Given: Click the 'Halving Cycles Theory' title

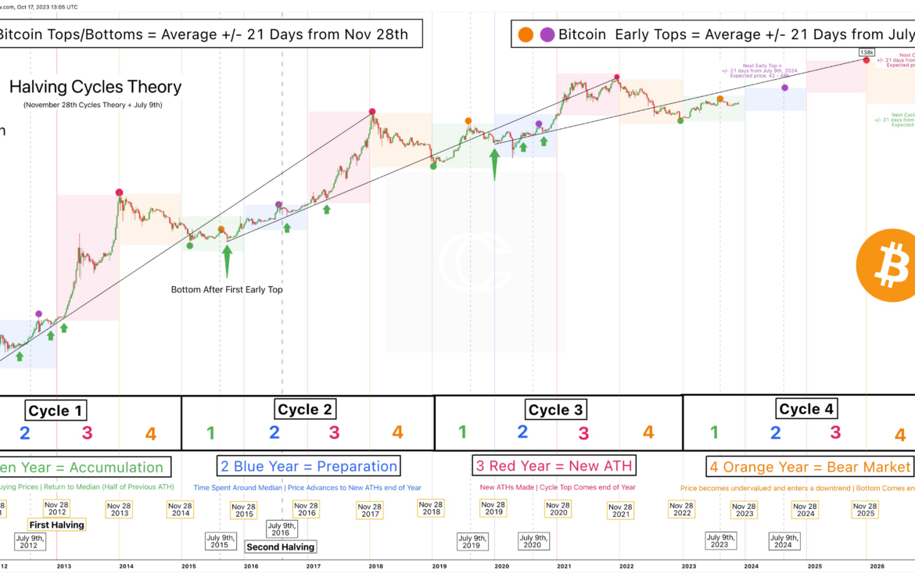Looking at the screenshot, I should [95, 87].
